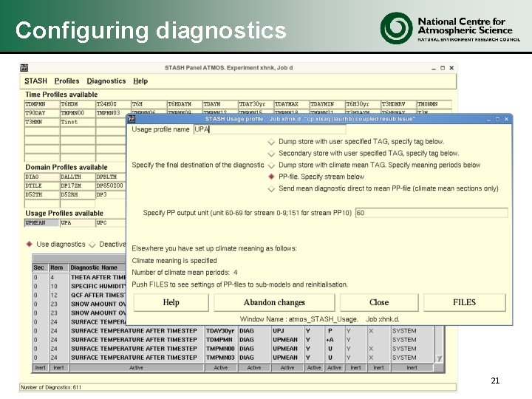Viewport: 532px width, 399px height.
Task: Select T24H0Z time profile
Action: pos(113,104)
